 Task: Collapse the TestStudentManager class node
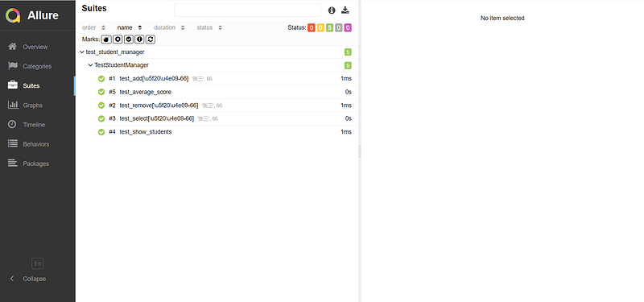221,65
